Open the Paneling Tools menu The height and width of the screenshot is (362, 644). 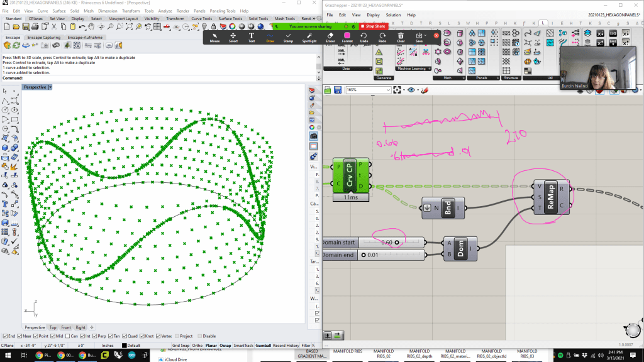(223, 11)
